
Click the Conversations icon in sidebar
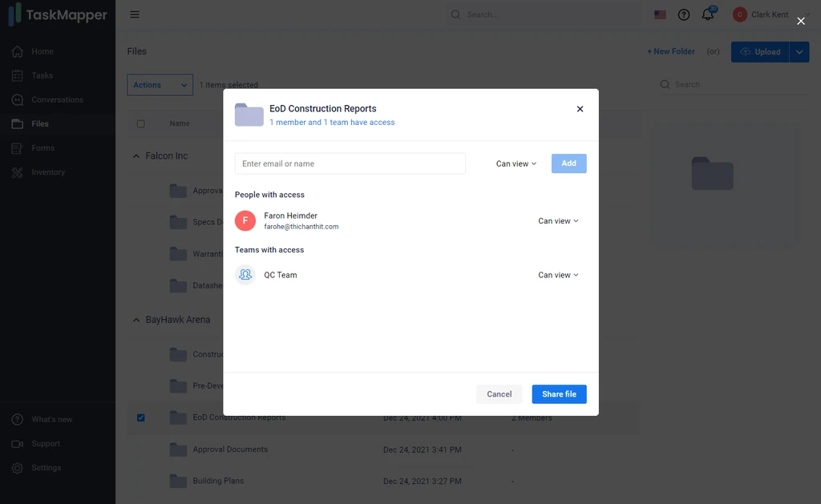[x=18, y=99]
